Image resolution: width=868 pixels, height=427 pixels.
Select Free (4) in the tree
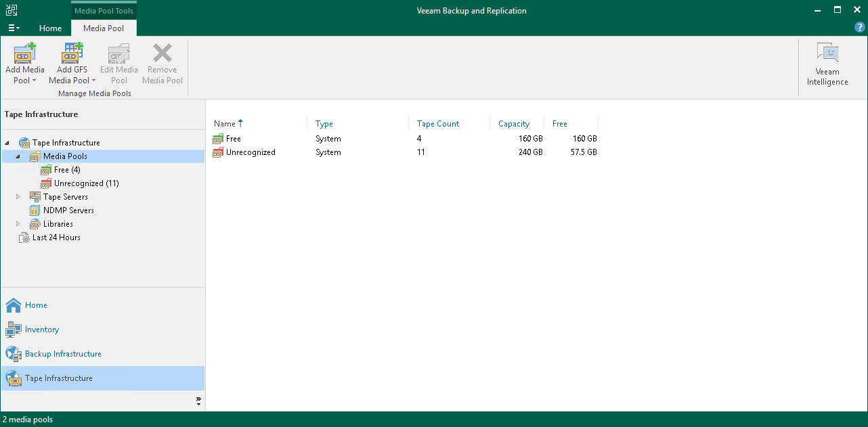click(x=67, y=170)
